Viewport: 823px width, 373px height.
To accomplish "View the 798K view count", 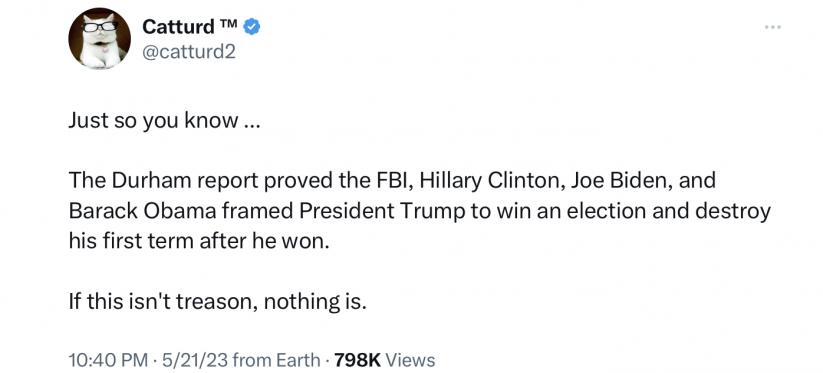I will (x=357, y=360).
